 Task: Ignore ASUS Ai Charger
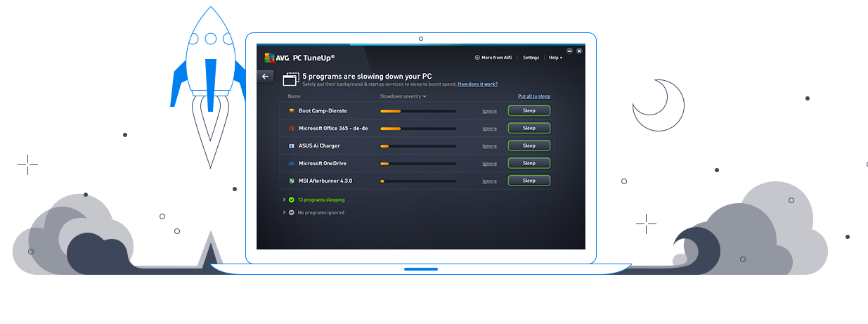489,146
